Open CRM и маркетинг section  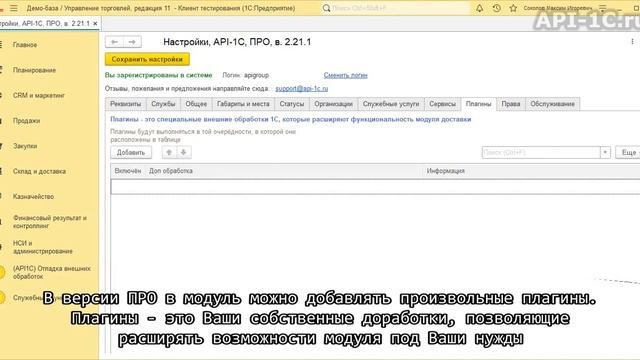click(x=39, y=96)
